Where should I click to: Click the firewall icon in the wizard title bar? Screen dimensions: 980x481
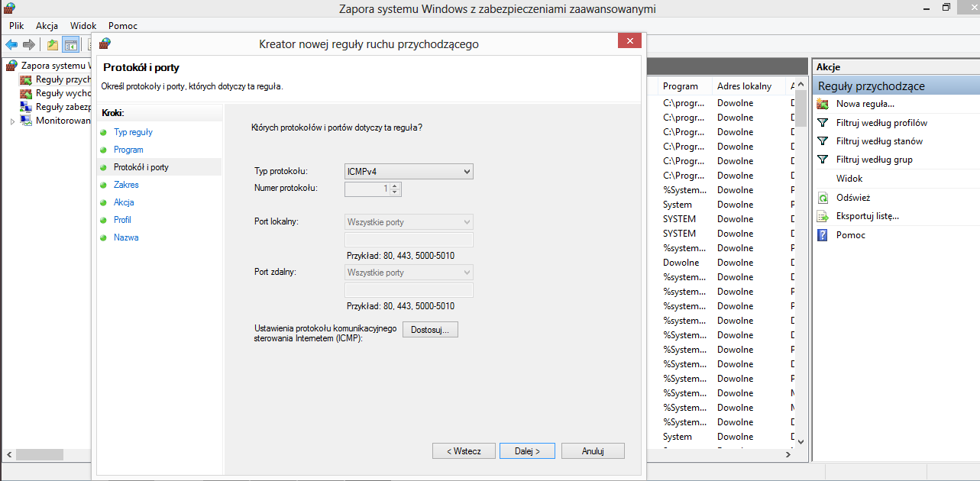(x=105, y=44)
